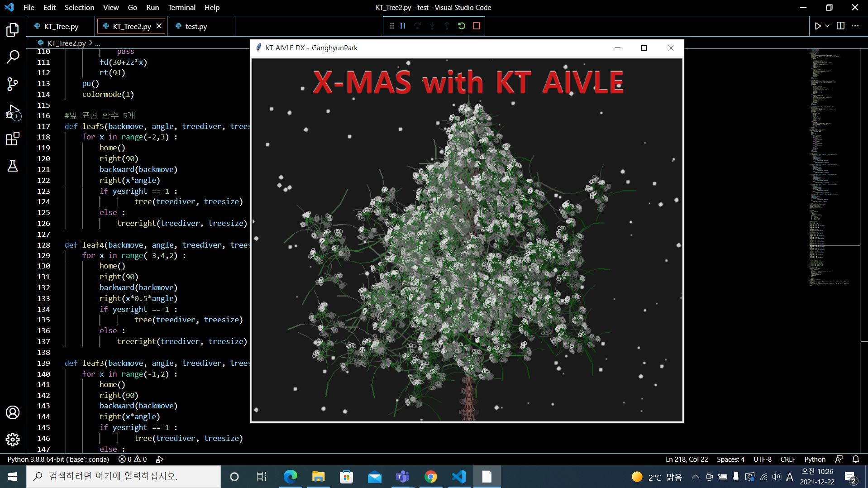Switch to the test.py tab
This screenshot has height=488, width=868.
click(196, 26)
